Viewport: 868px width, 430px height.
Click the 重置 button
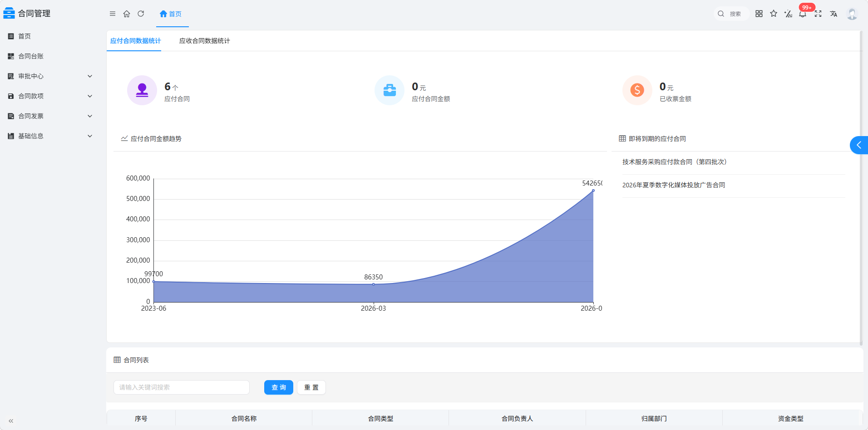click(311, 387)
